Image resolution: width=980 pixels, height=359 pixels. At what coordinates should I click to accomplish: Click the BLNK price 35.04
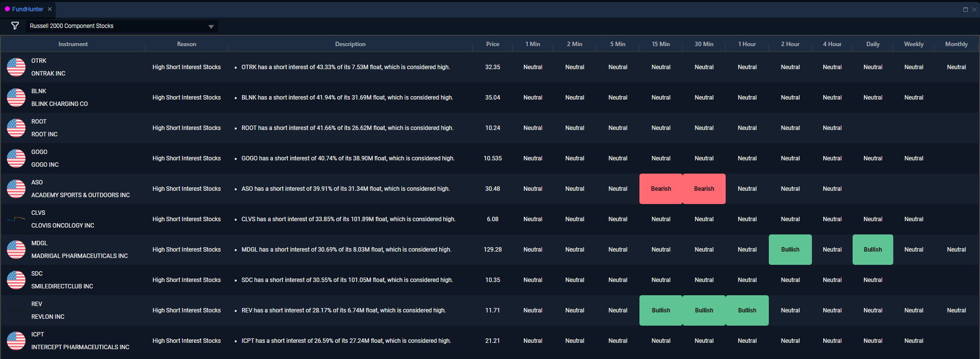[492, 98]
